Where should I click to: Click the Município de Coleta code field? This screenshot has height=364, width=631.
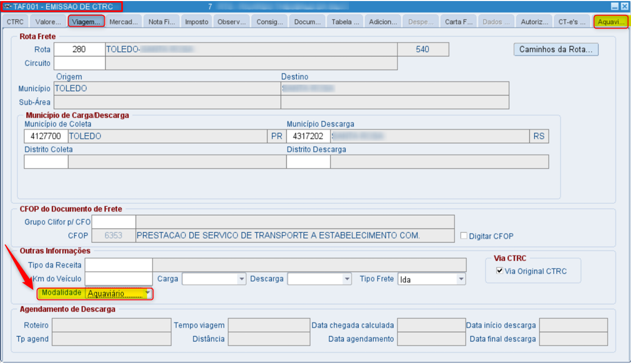pos(46,136)
